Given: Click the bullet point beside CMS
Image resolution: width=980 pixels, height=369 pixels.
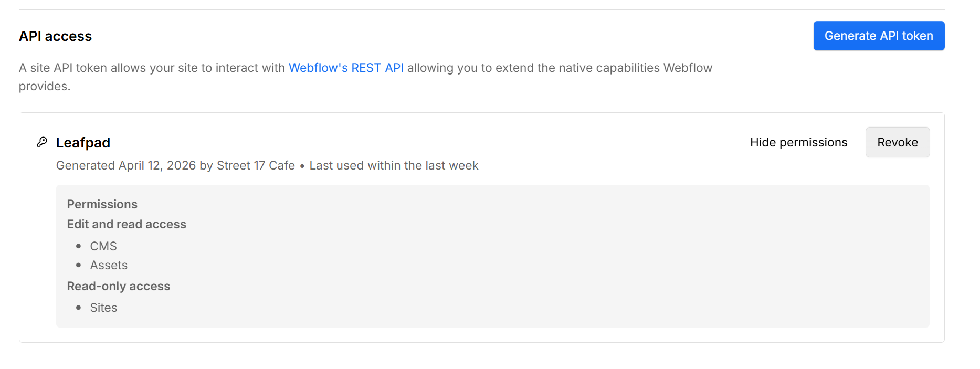Looking at the screenshot, I should click(79, 246).
